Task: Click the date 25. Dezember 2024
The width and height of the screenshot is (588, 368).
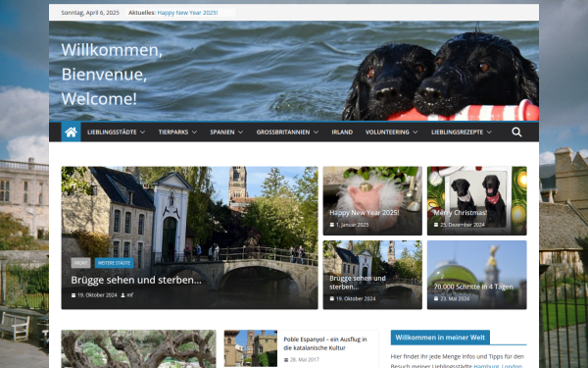Action: tap(463, 225)
